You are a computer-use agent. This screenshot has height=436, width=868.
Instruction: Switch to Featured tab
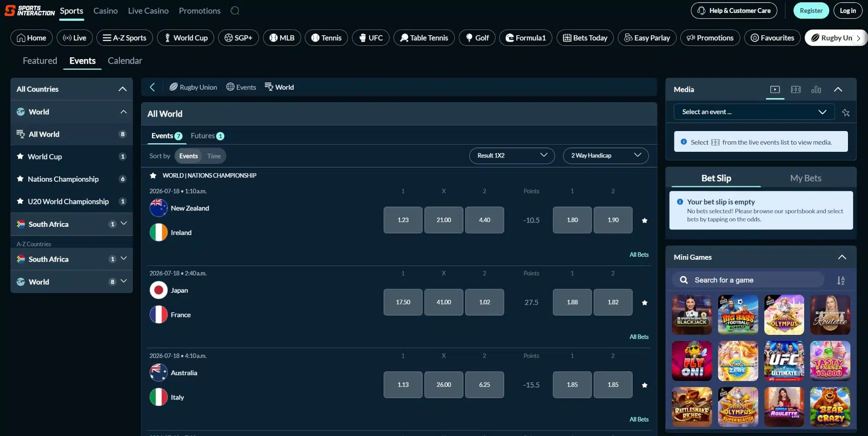pos(40,61)
